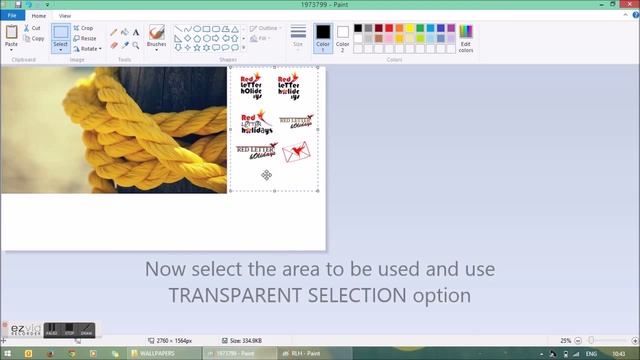Switch to the Home tab
This screenshot has width=640, height=360.
(x=39, y=16)
